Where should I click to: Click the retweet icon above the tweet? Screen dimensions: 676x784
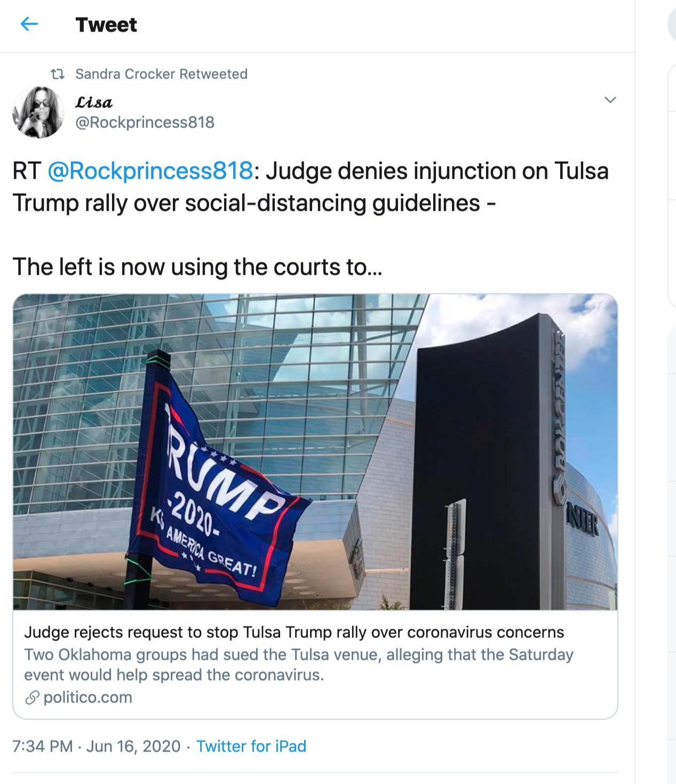58,74
